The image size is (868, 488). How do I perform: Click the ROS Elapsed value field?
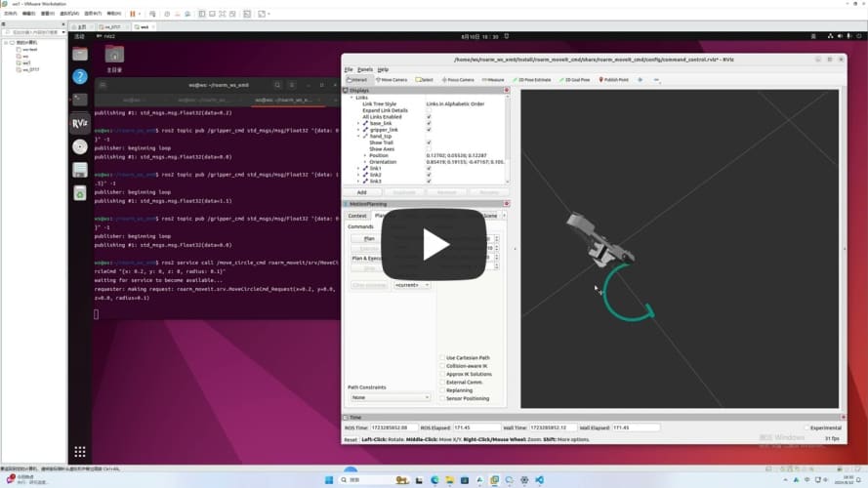[475, 427]
